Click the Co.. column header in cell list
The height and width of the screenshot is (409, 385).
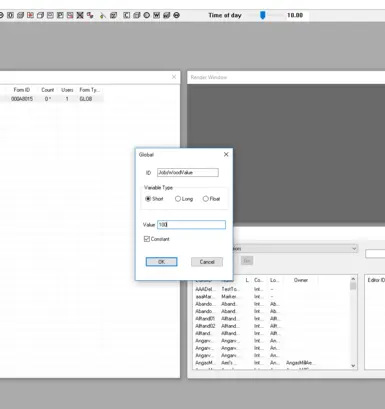tap(258, 280)
